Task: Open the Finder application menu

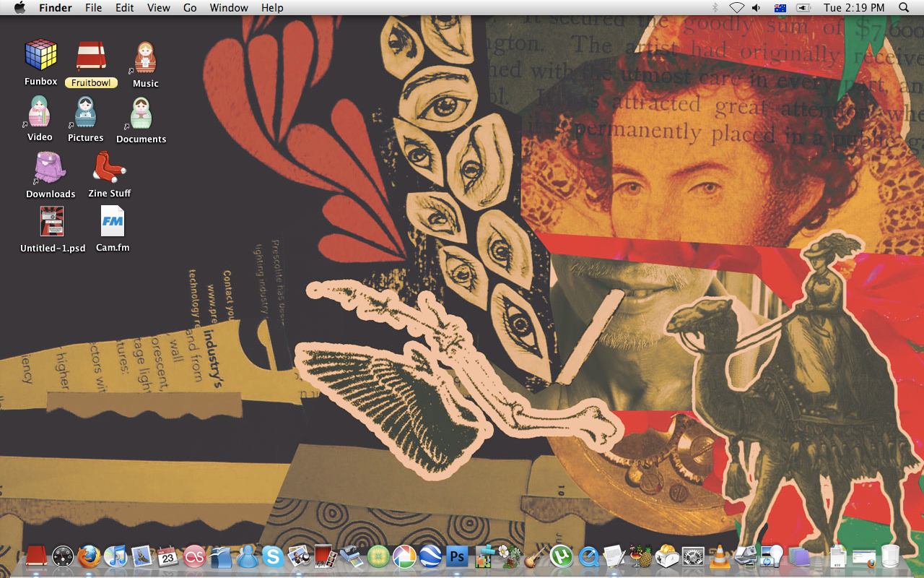Action: 56,8
